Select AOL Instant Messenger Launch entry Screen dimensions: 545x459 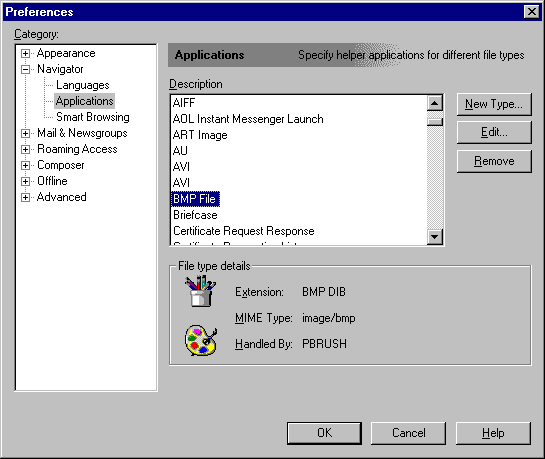(x=248, y=119)
